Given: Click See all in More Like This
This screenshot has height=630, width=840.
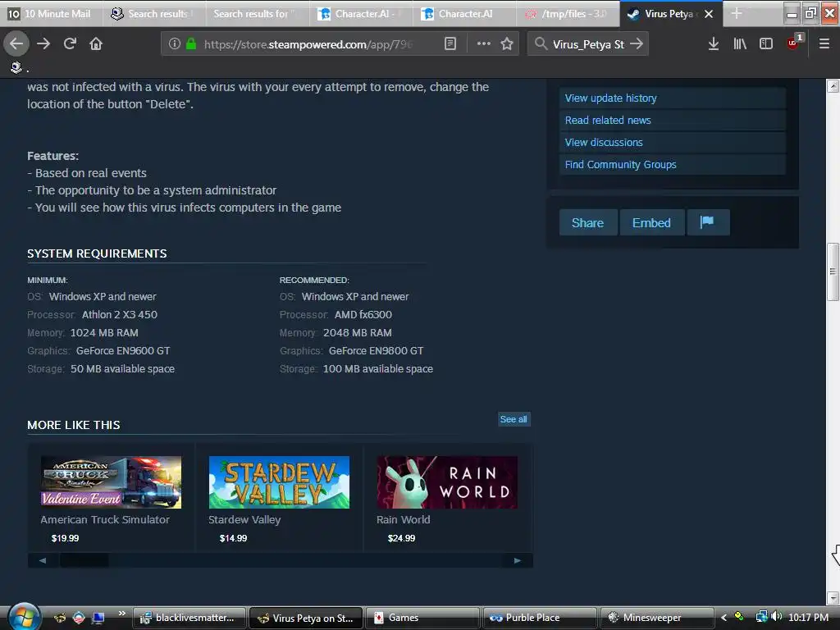Looking at the screenshot, I should tap(514, 419).
